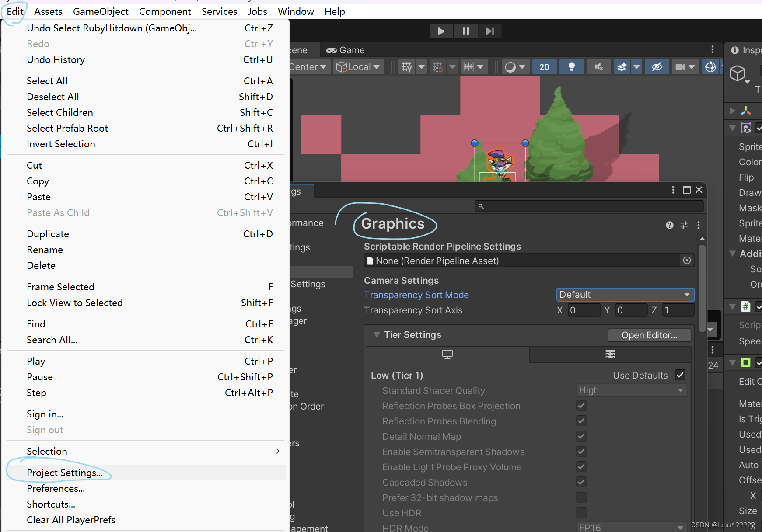Click the Graphics panel vertical scrollbar
The height and width of the screenshot is (532, 762).
702,289
